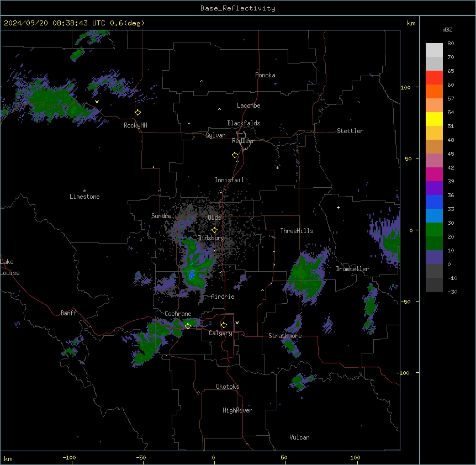Viewport: 476px width, 465px height.
Task: Click the Olds label
Action: [214, 218]
